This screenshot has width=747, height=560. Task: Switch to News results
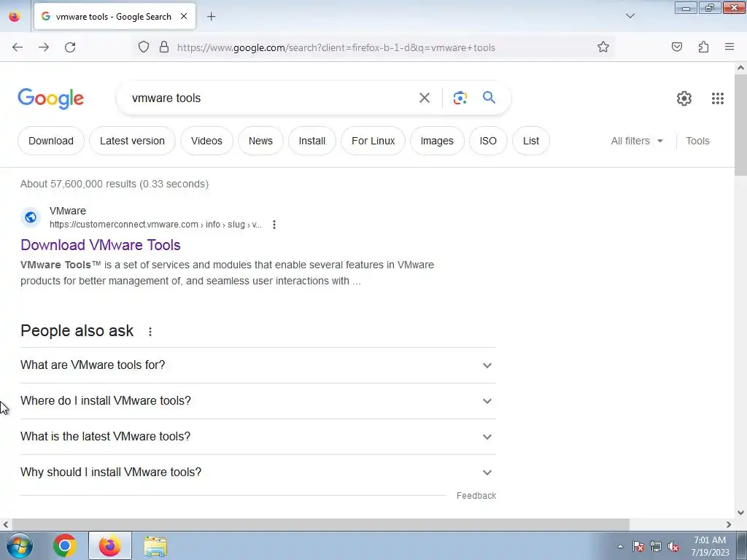click(x=260, y=141)
